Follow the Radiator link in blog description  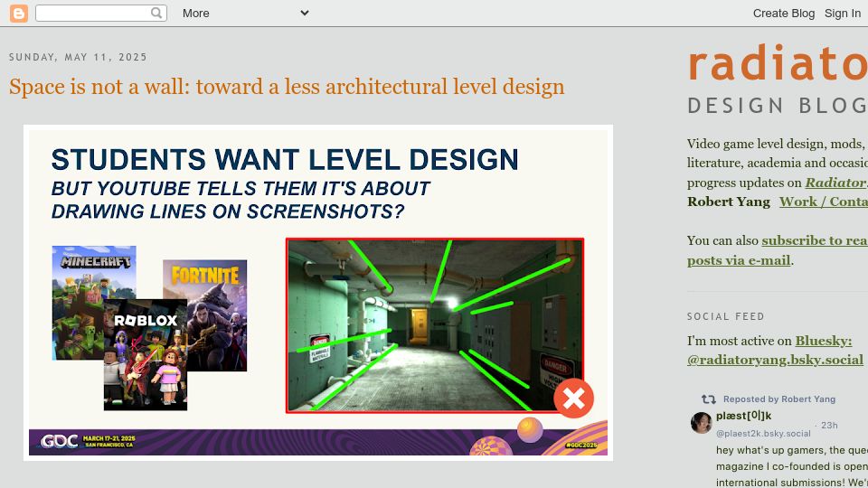pos(835,183)
